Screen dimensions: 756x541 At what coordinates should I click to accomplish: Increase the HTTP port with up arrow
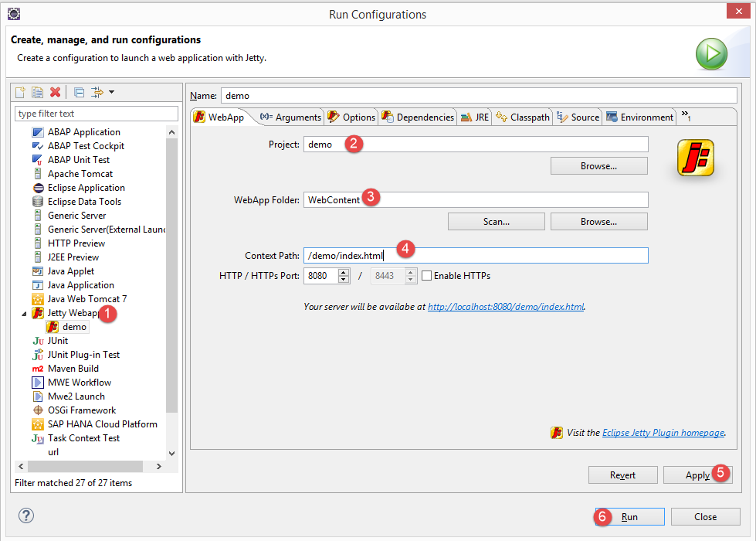click(344, 272)
